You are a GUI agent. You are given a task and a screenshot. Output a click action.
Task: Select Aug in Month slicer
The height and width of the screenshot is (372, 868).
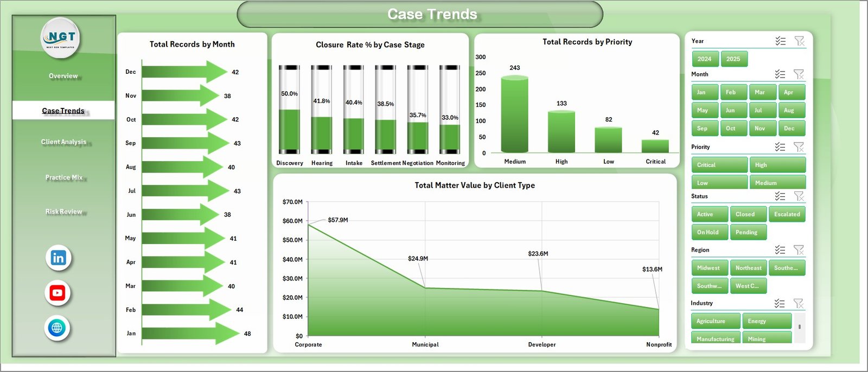tap(792, 110)
